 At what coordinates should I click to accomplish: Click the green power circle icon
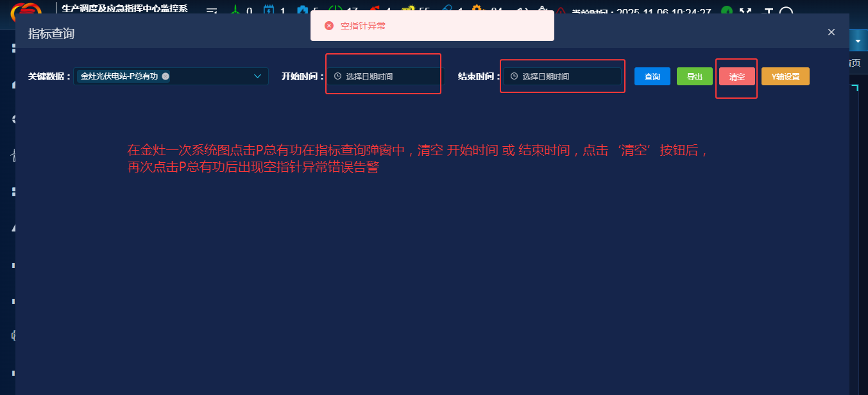pyautogui.click(x=336, y=11)
